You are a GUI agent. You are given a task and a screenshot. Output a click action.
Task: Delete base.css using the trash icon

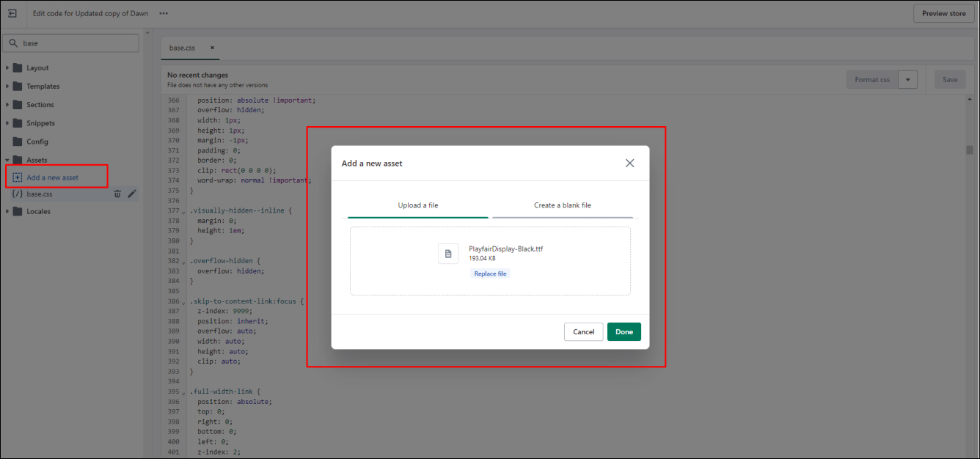117,194
